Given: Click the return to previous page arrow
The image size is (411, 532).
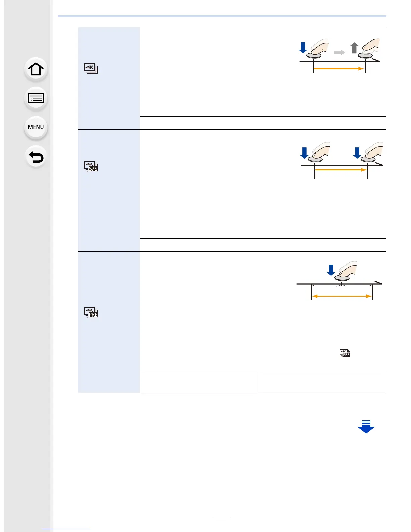Looking at the screenshot, I should pyautogui.click(x=36, y=157).
